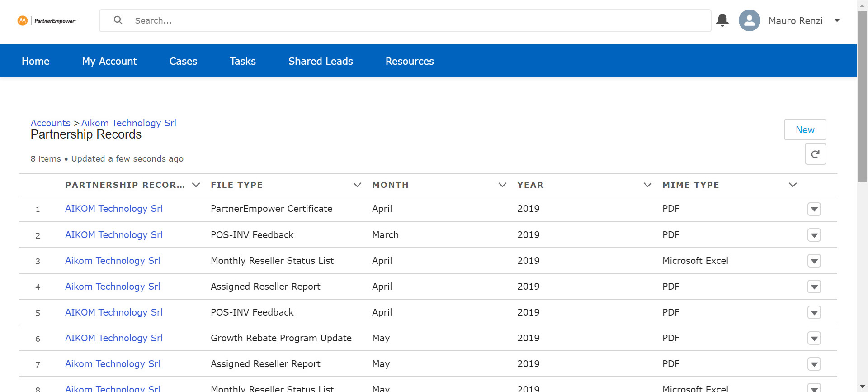The width and height of the screenshot is (868, 392).
Task: Open the Tasks tab
Action: pos(243,61)
